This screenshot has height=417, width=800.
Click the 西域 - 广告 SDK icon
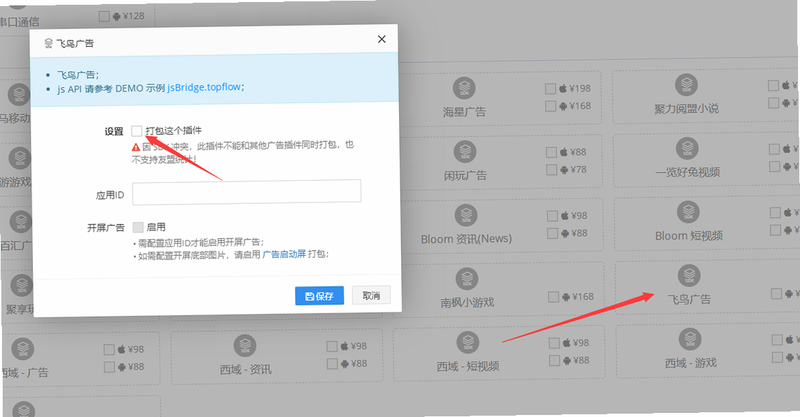coord(22,349)
